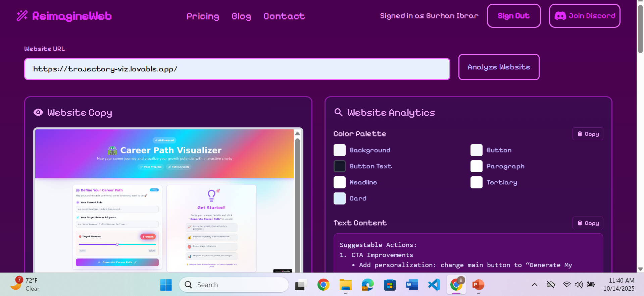Click the preview pane scroll up arrow
Screen dimensions: 644x296
(x=297, y=133)
